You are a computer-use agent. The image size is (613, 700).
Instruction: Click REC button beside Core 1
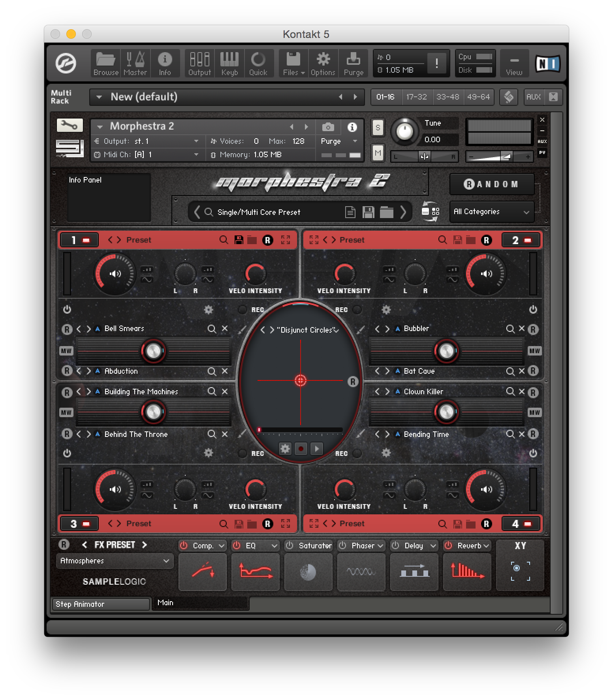click(242, 310)
